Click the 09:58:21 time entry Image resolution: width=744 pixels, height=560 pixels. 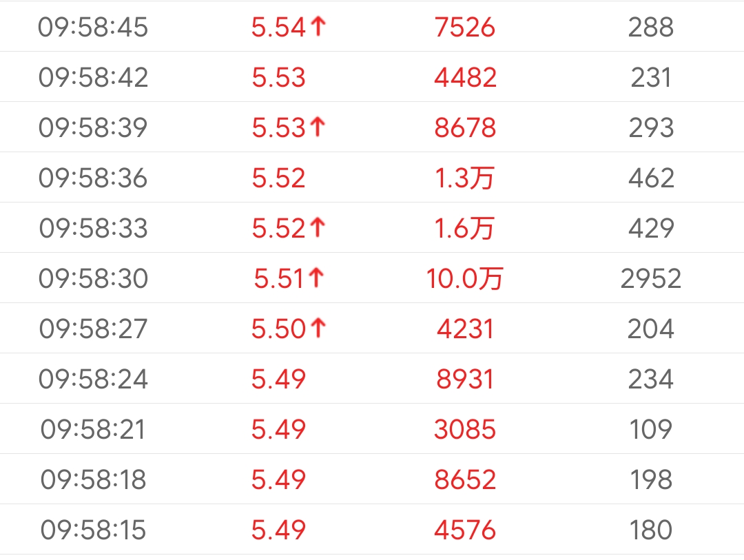[x=93, y=429]
